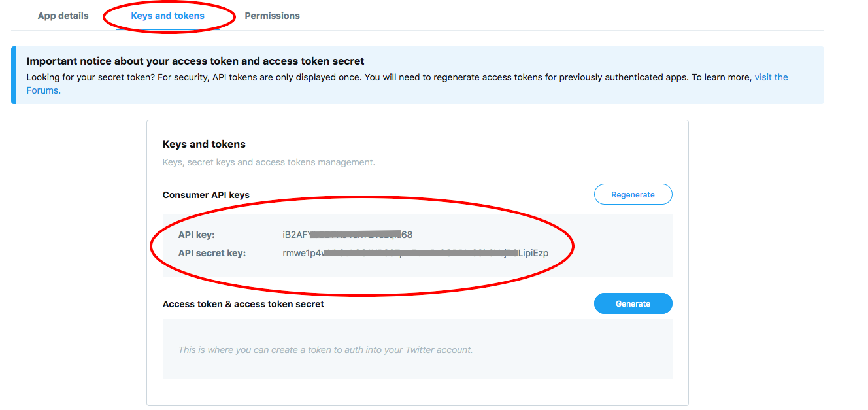Click the bold Important notice heading

pos(195,61)
